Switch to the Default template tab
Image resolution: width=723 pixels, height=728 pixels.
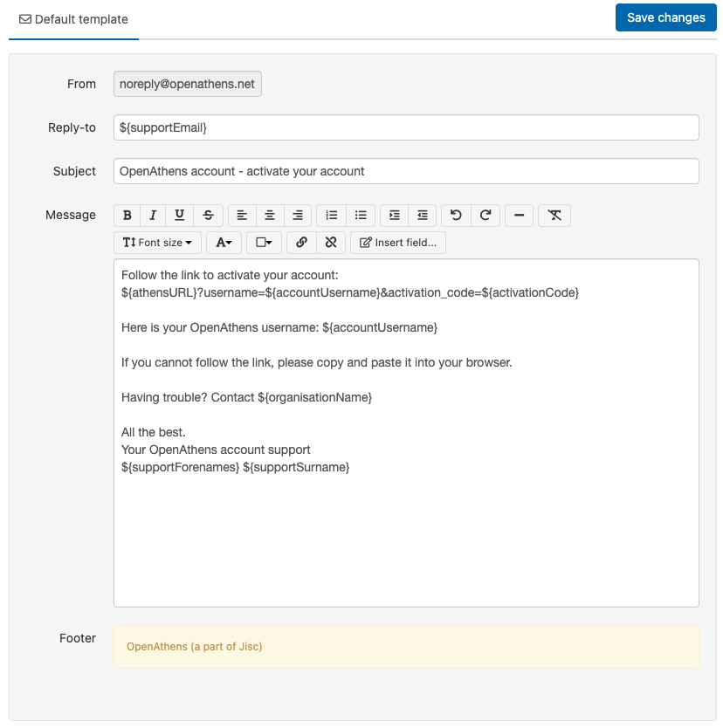click(73, 18)
